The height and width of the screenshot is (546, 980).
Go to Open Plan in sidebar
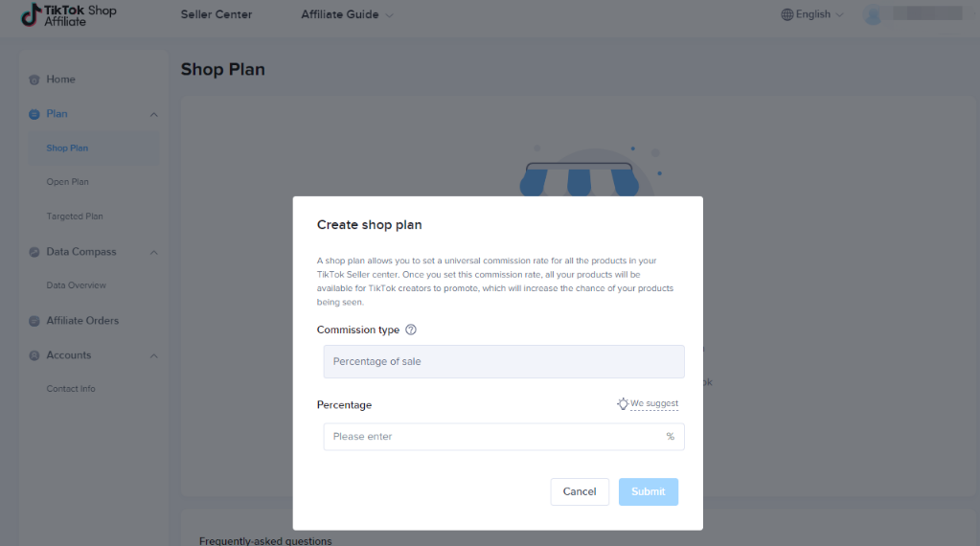pyautogui.click(x=68, y=182)
